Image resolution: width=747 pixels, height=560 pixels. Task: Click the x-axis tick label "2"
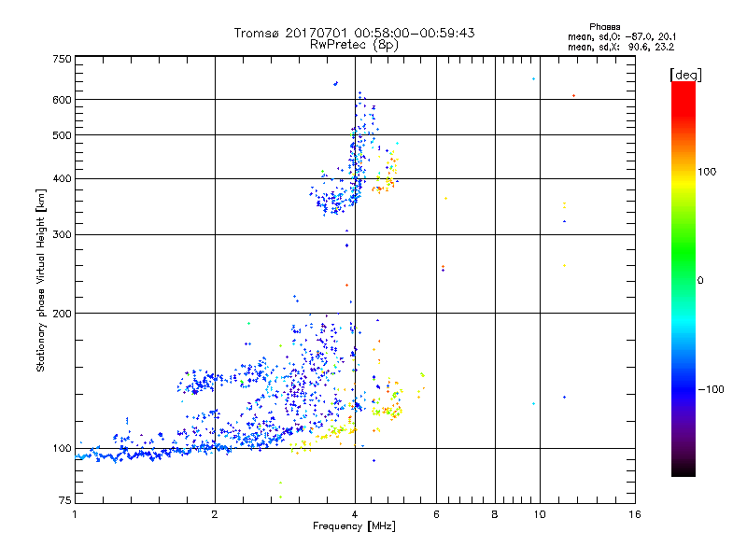pos(215,514)
